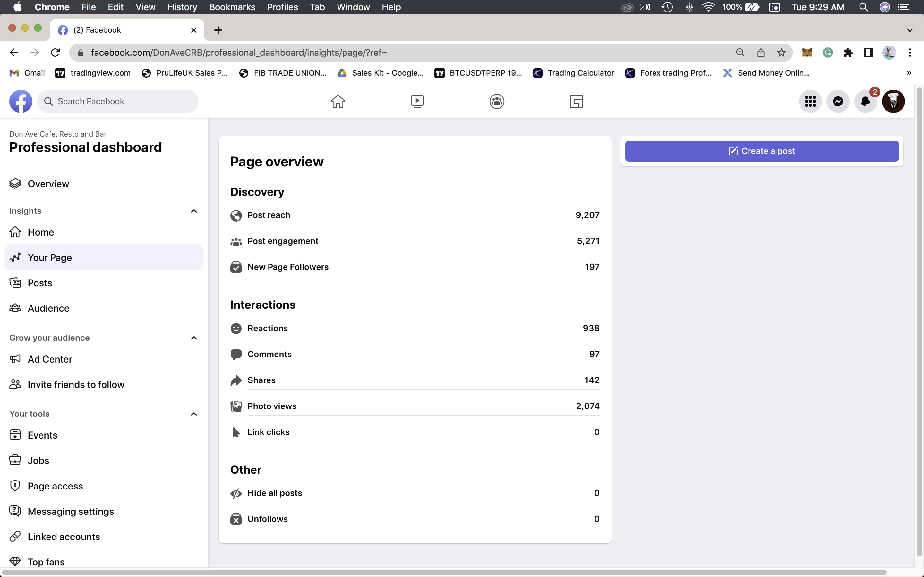The image size is (924, 577).
Task: Open the Bookmarks menu
Action: [x=232, y=7]
